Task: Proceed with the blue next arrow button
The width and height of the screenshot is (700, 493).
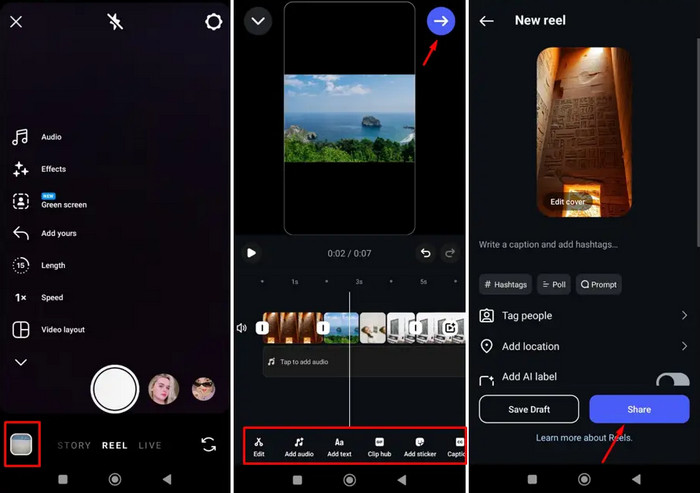Action: tap(441, 21)
